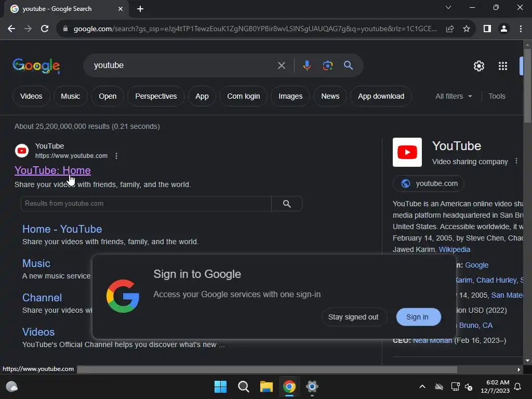Open the Channel sitelink

(x=42, y=298)
